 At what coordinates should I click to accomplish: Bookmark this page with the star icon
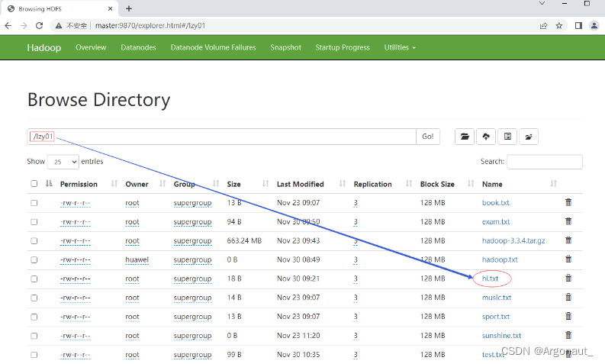click(x=559, y=26)
